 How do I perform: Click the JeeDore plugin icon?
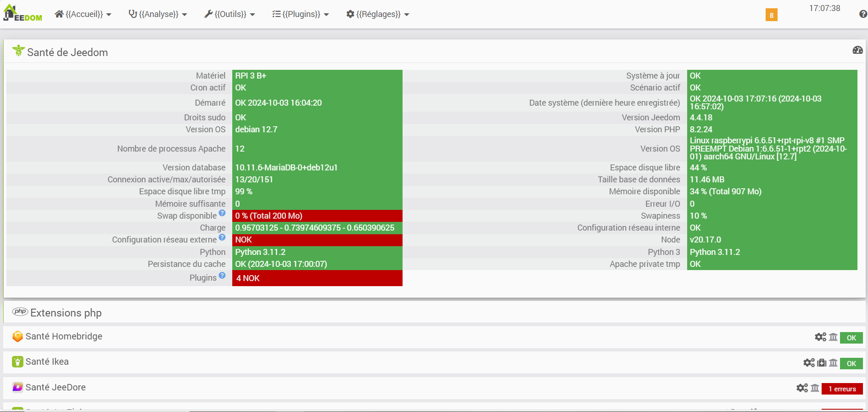(17, 387)
